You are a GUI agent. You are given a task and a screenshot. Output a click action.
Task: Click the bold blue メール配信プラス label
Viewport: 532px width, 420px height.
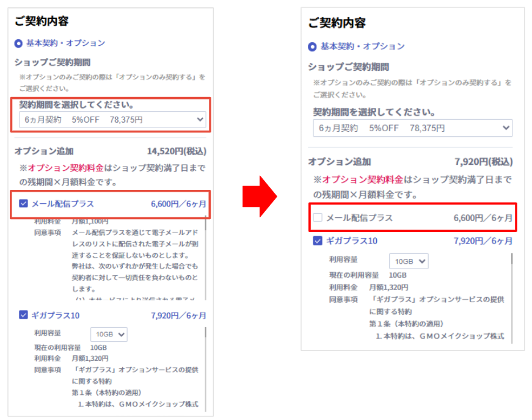tap(63, 204)
